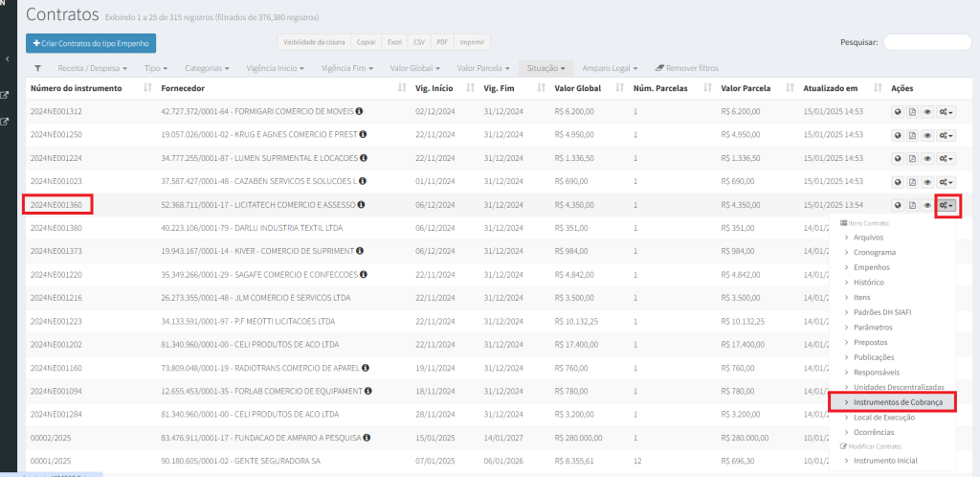Viewport: 980px width, 477px height.
Task: Export the table using the Excel button
Action: tap(394, 43)
